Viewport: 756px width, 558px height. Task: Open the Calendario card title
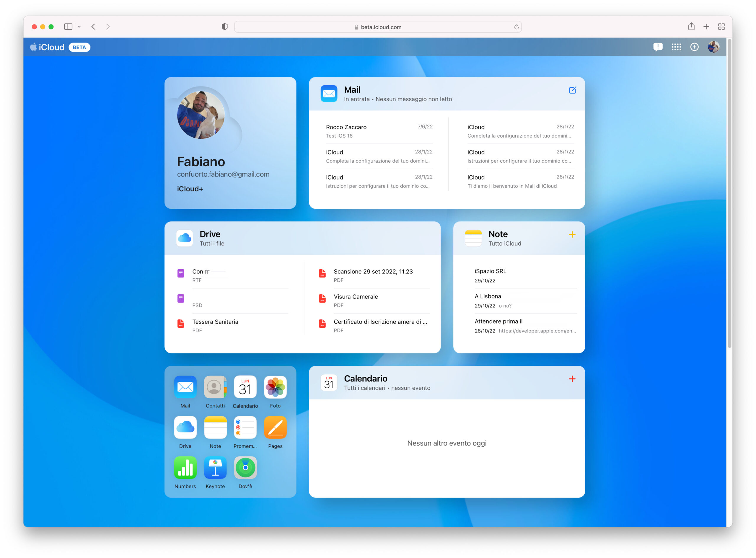(x=366, y=378)
